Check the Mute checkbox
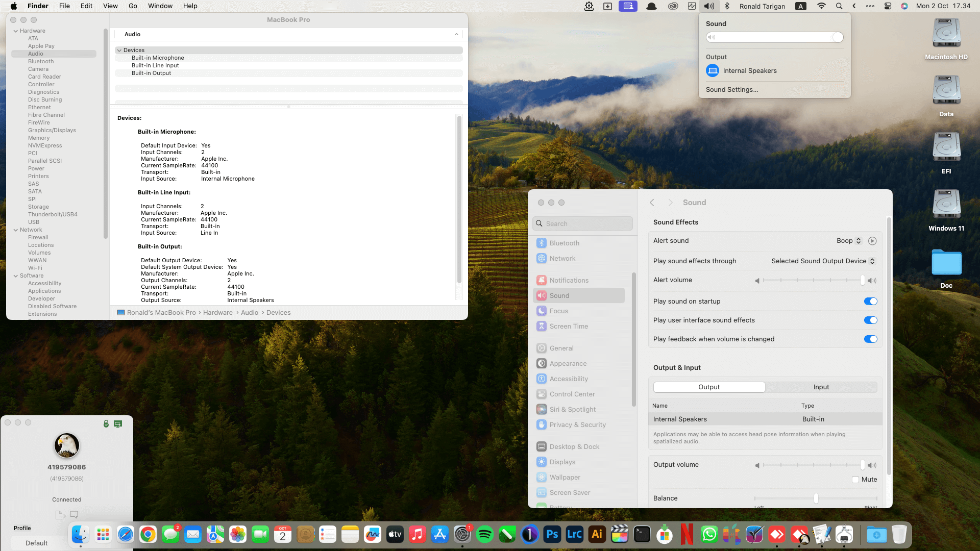The width and height of the screenshot is (980, 551). tap(855, 480)
